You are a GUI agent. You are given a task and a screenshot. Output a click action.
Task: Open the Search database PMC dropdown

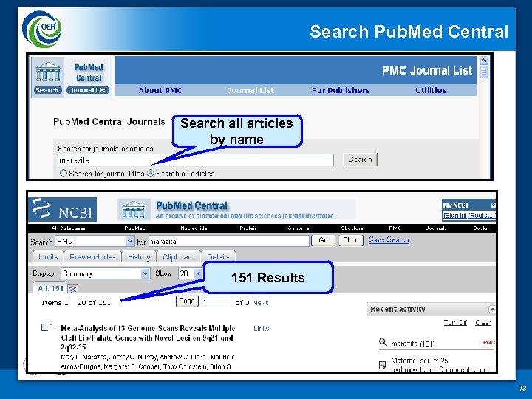click(x=130, y=241)
